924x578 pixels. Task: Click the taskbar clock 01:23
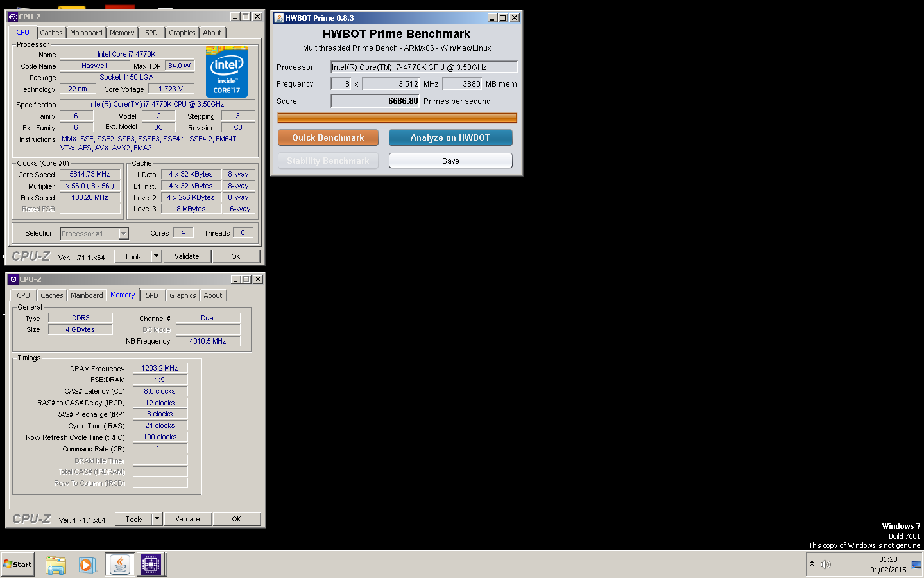888,559
